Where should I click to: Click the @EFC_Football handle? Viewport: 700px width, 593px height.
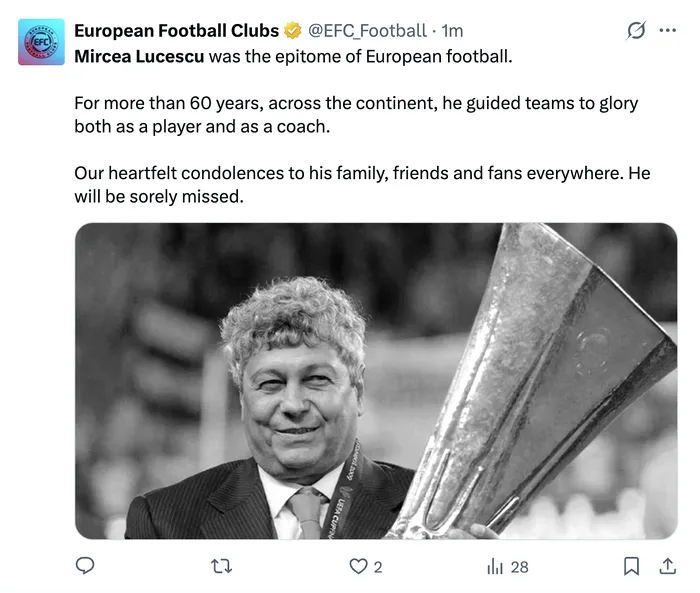[366, 31]
